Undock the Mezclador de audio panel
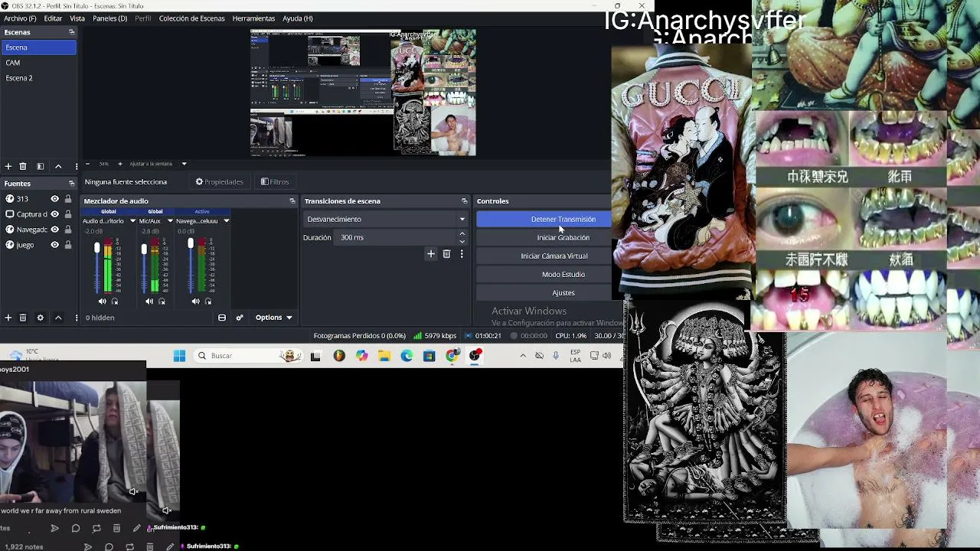 (292, 201)
